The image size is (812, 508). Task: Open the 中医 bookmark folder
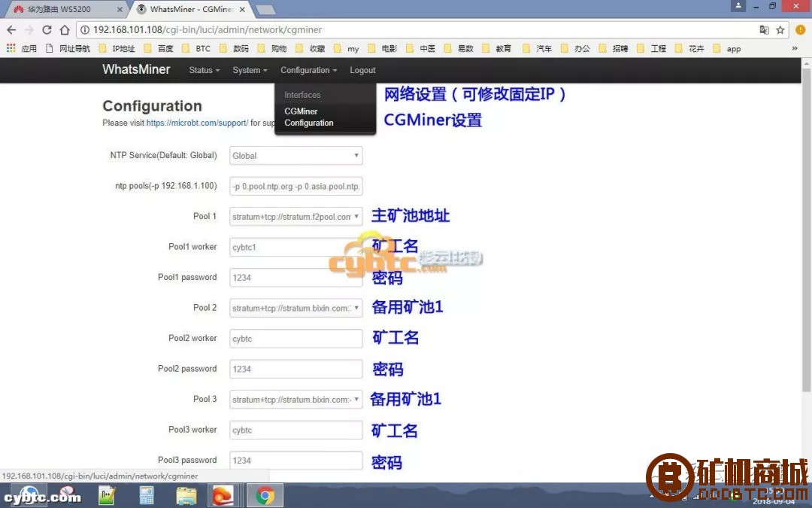click(x=420, y=48)
